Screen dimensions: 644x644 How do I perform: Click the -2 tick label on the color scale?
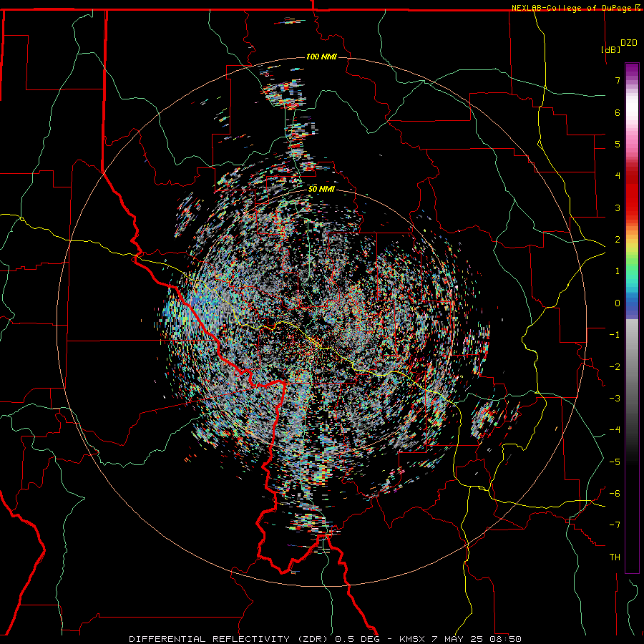tap(615, 367)
